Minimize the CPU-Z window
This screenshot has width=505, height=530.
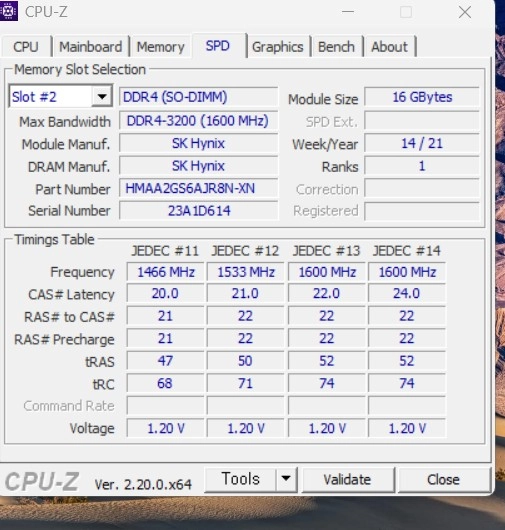coord(348,12)
